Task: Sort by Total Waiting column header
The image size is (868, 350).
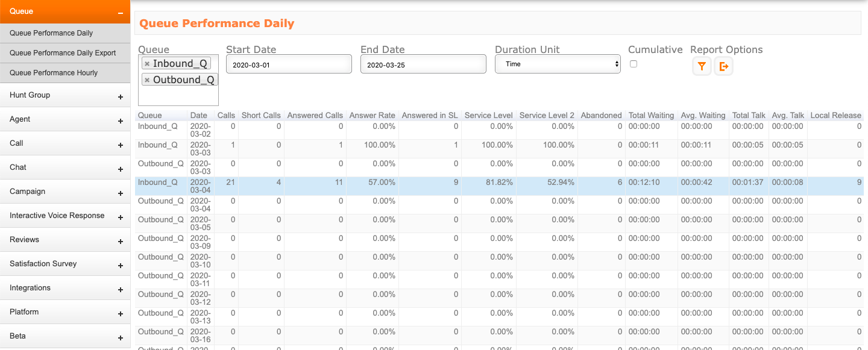Action: pos(651,115)
